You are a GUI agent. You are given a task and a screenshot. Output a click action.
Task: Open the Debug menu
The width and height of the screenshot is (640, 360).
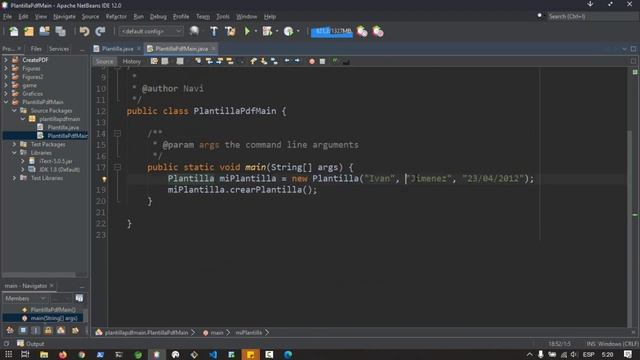pyautogui.click(x=158, y=17)
